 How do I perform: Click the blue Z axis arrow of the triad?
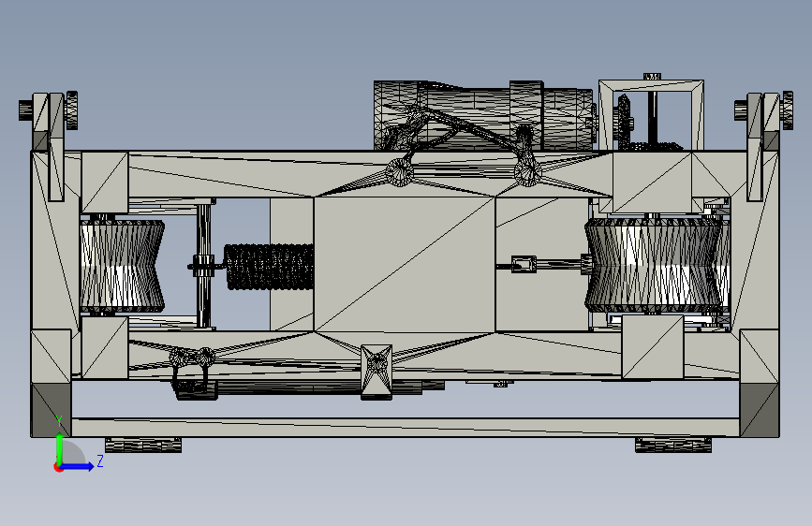coord(78,466)
